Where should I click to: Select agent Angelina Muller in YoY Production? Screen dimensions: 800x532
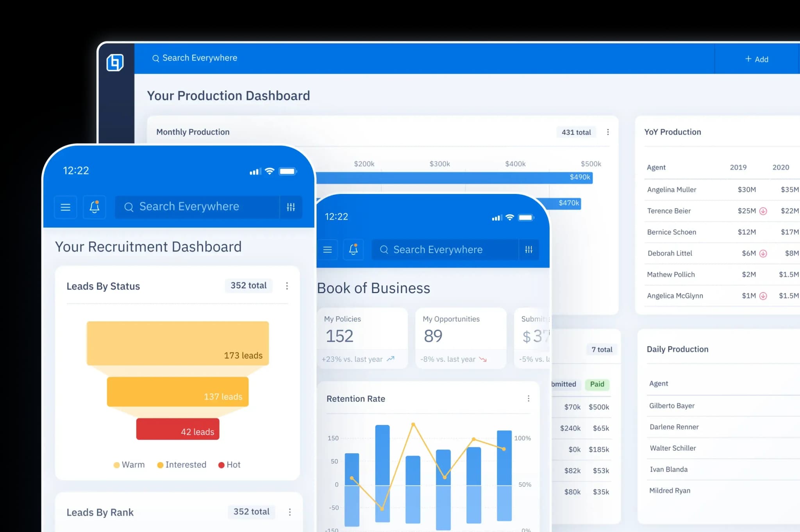[x=671, y=190]
